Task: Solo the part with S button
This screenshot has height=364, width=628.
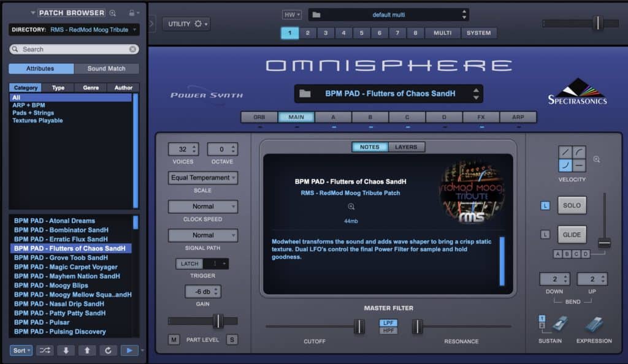Action: click(232, 340)
